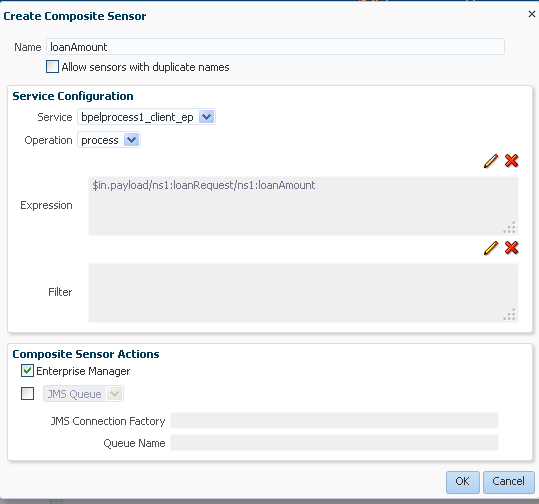Click the Filter edit pencil icon
The image size is (539, 504).
click(491, 248)
